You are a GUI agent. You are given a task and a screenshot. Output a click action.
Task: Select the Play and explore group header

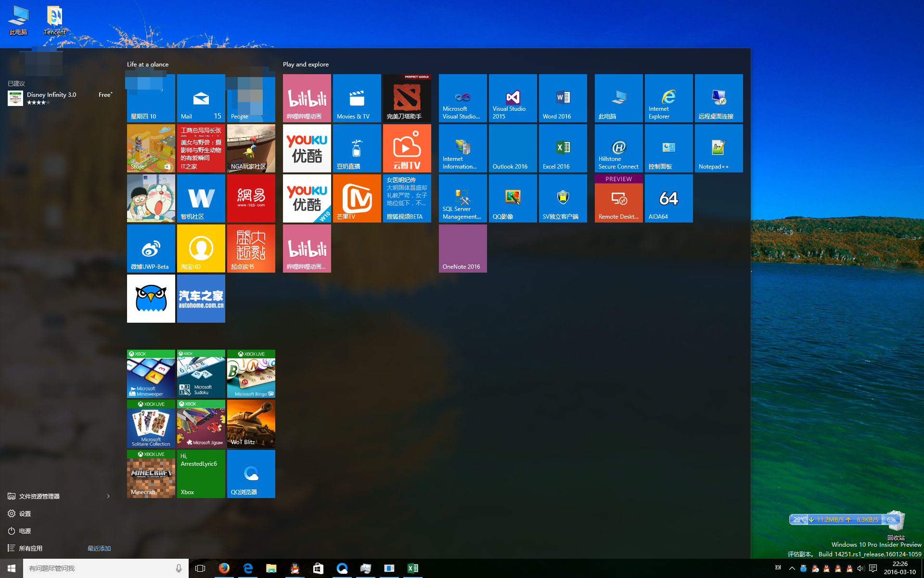click(x=306, y=64)
